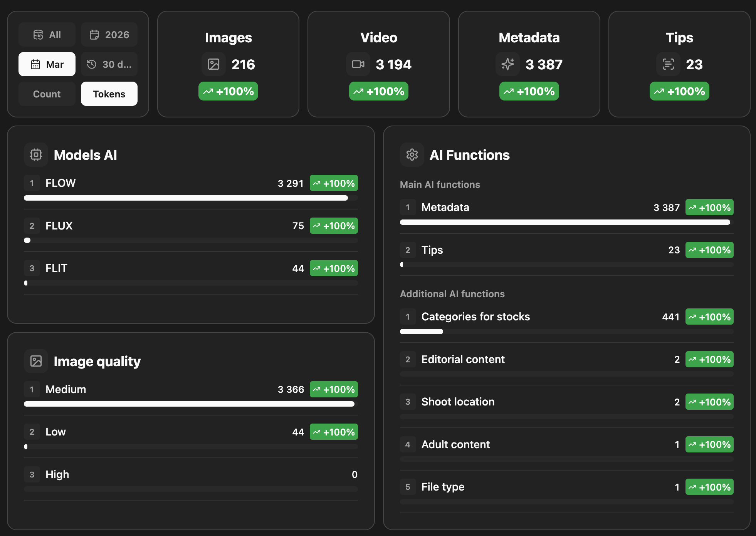This screenshot has height=536, width=756.
Task: Click the picture icon beside Image quality
Action: [36, 361]
